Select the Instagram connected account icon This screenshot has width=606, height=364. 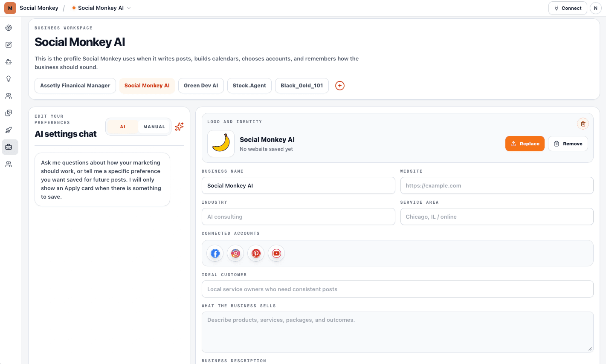coord(235,253)
